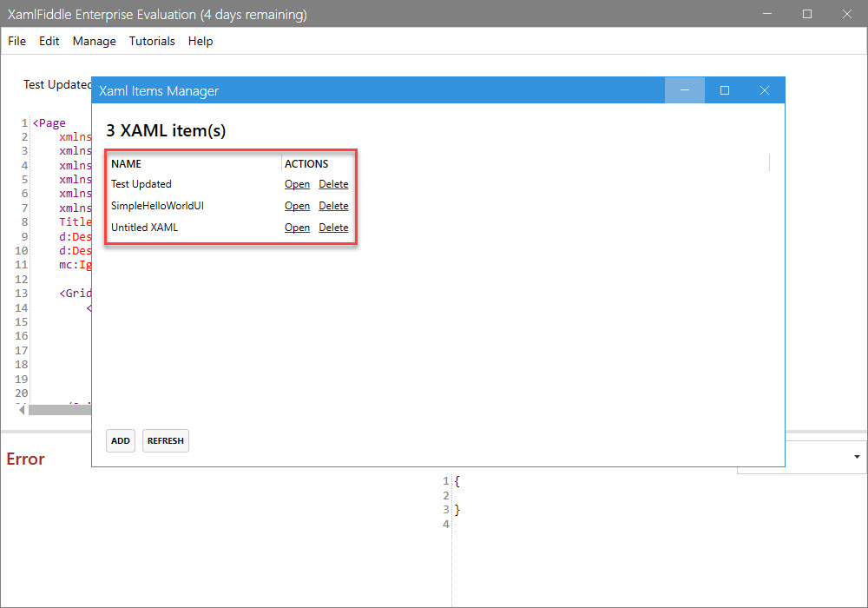Click the closing brace on JSON editor line 3

(x=457, y=510)
